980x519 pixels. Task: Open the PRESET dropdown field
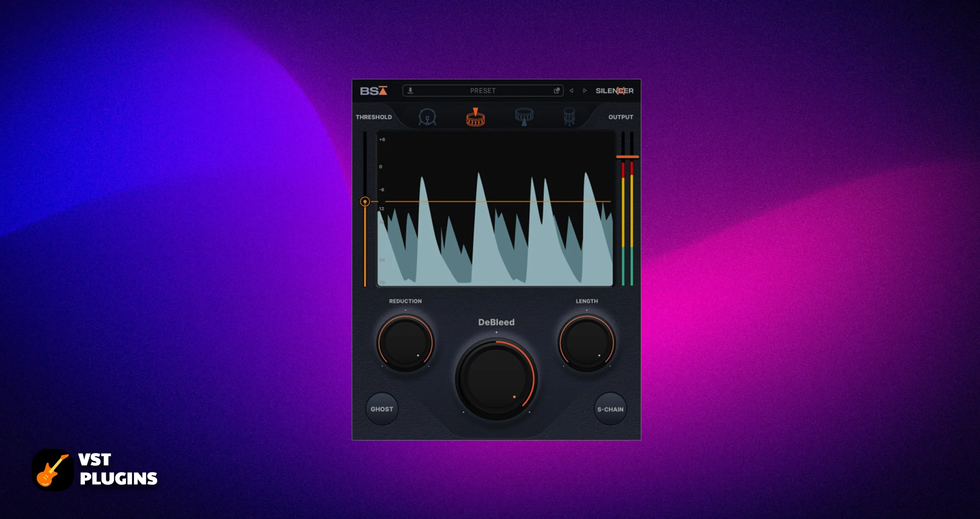coord(483,91)
